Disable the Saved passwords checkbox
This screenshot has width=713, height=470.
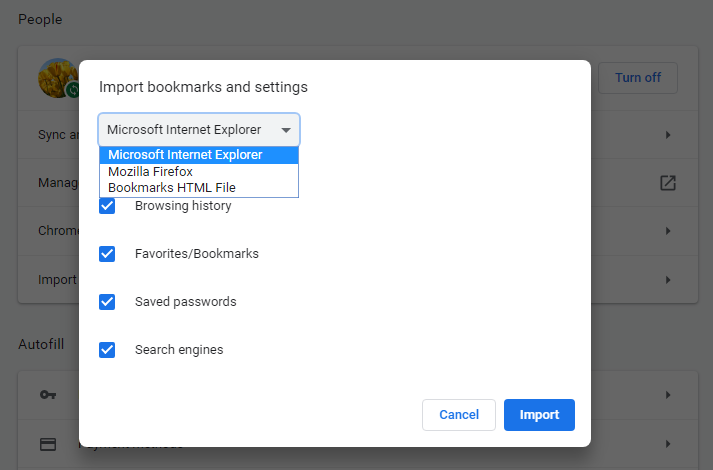tap(107, 302)
